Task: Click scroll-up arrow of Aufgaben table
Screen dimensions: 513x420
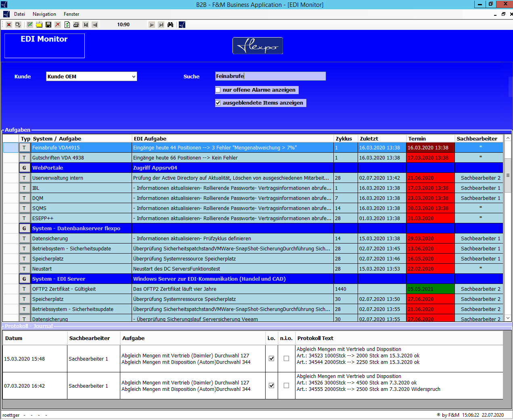Action: (x=508, y=138)
